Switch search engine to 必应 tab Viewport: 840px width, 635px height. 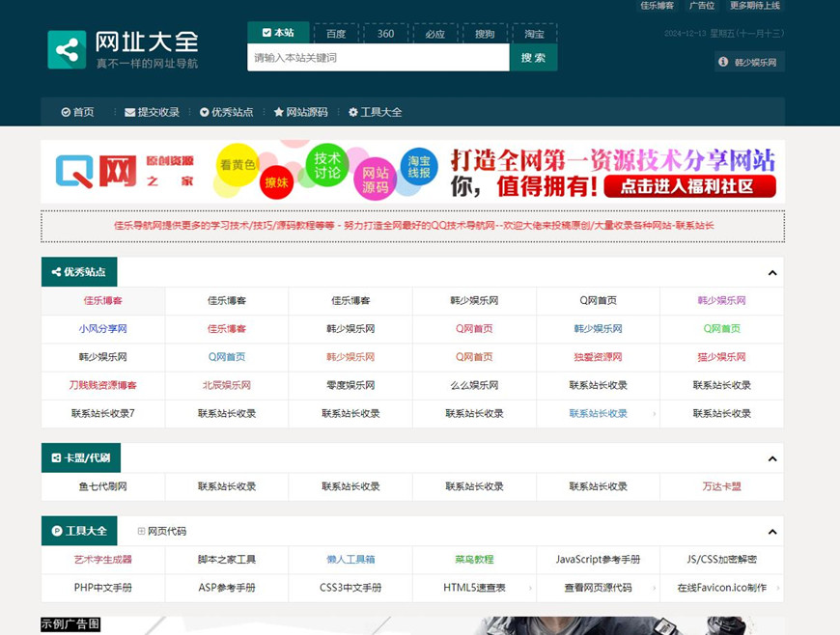[435, 34]
